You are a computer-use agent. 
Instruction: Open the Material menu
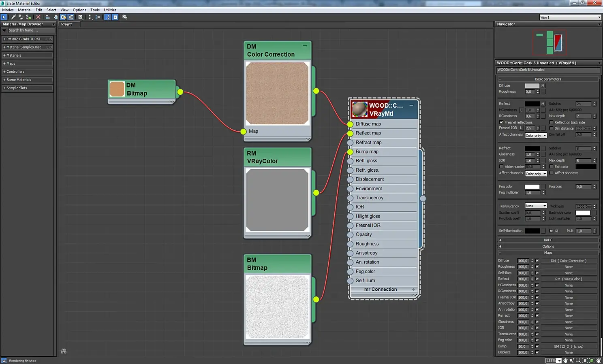coord(24,10)
